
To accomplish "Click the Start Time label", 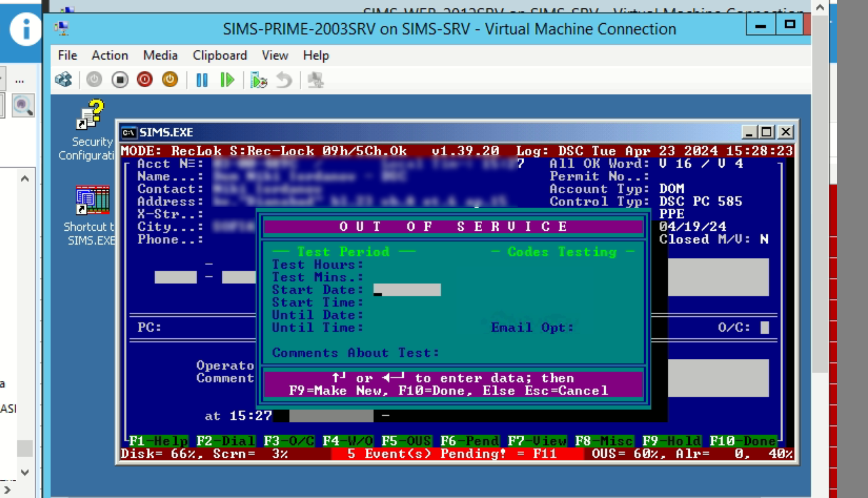I will [x=317, y=302].
